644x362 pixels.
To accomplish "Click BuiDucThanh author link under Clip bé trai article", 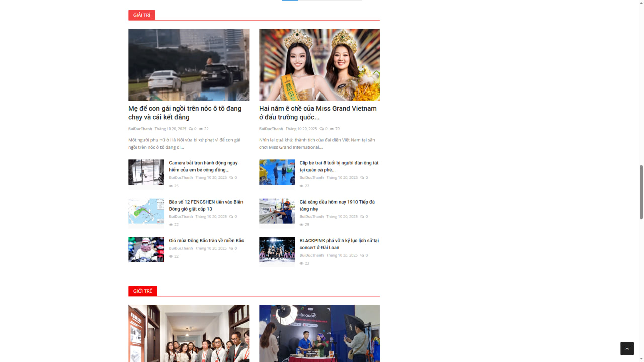I will [x=311, y=178].
